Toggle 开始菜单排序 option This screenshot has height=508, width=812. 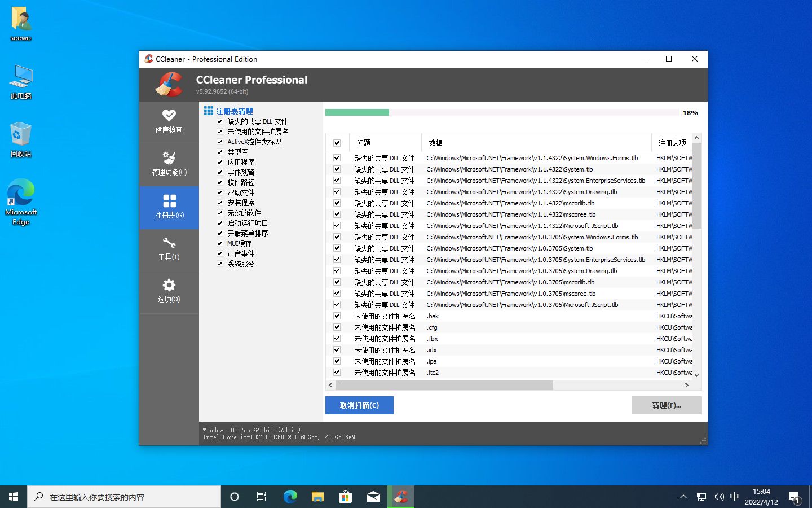pos(220,233)
